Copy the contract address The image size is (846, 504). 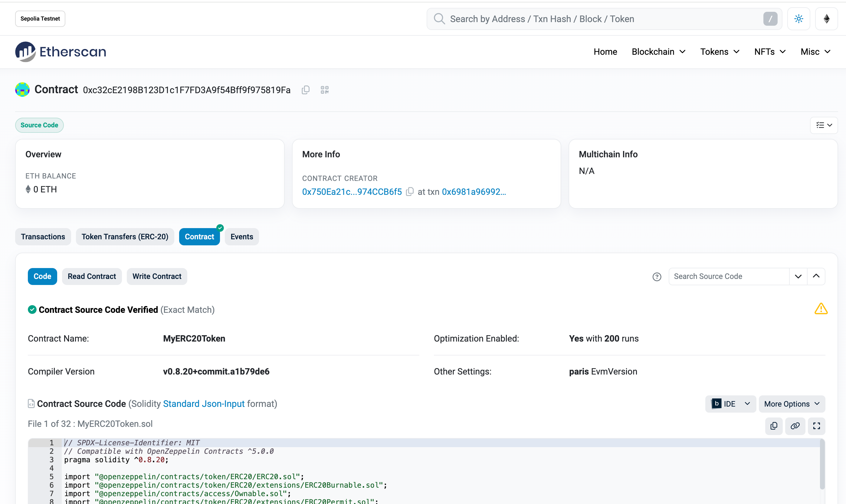pos(306,90)
